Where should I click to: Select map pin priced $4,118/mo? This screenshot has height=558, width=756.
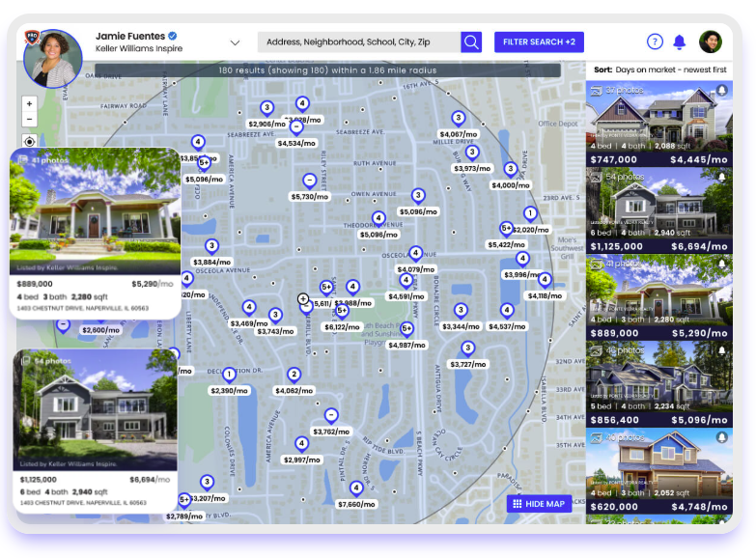pyautogui.click(x=545, y=279)
